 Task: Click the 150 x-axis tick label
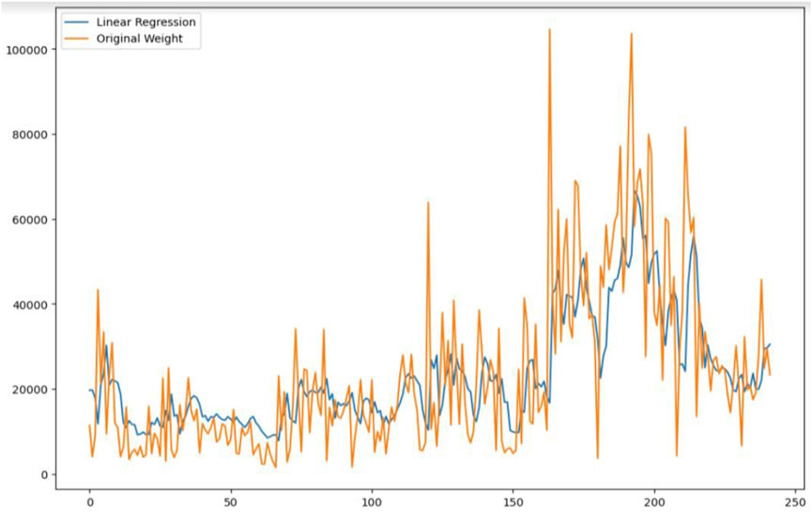pyautogui.click(x=513, y=503)
